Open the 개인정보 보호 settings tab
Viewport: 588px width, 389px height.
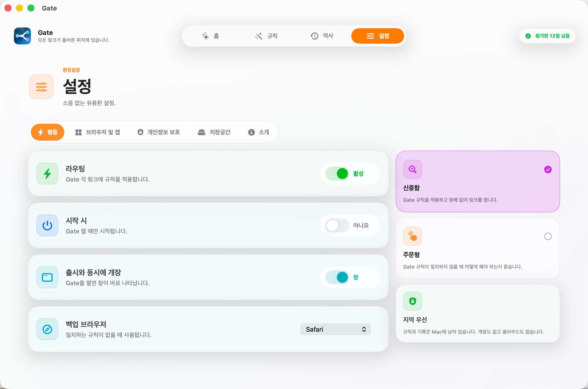159,132
